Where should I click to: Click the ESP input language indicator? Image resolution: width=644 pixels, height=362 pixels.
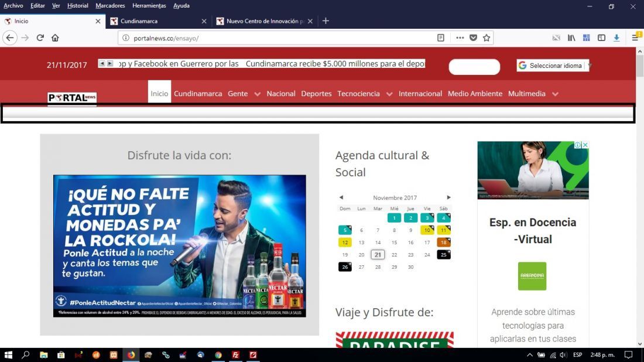577,355
